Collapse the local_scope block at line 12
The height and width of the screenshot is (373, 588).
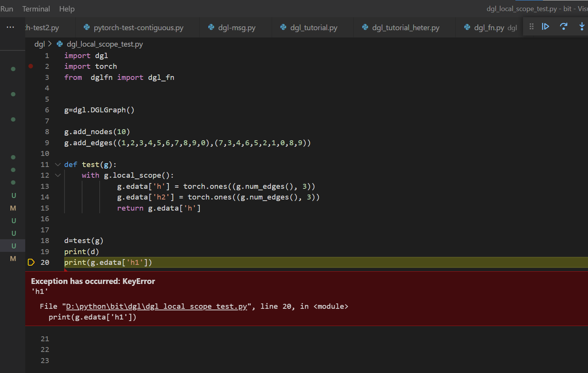pyautogui.click(x=57, y=175)
